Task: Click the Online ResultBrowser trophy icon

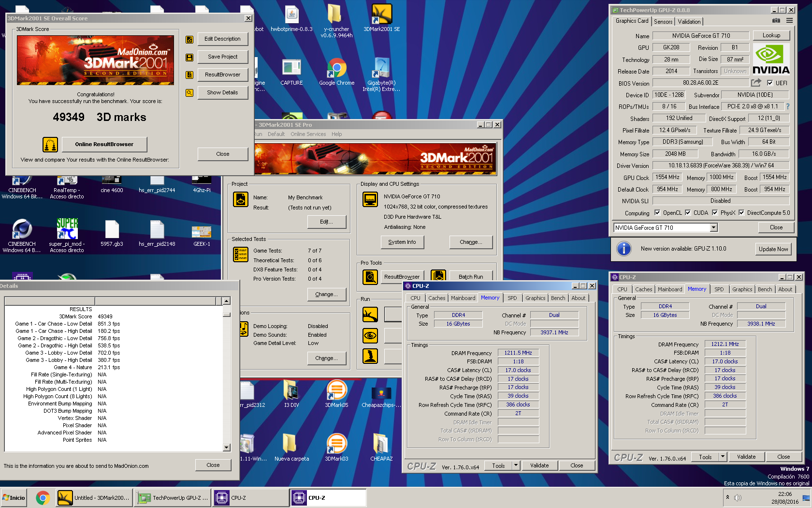Action: click(x=50, y=144)
